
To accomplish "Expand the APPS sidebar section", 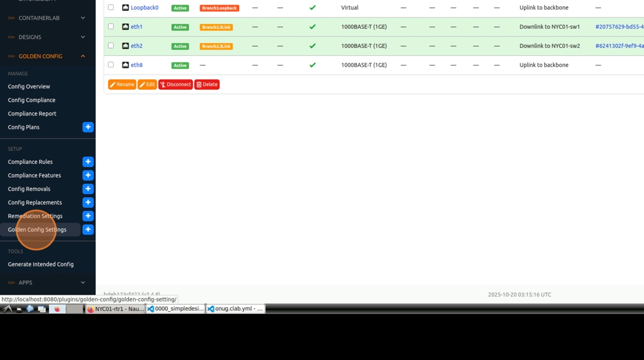I will 48,283.
